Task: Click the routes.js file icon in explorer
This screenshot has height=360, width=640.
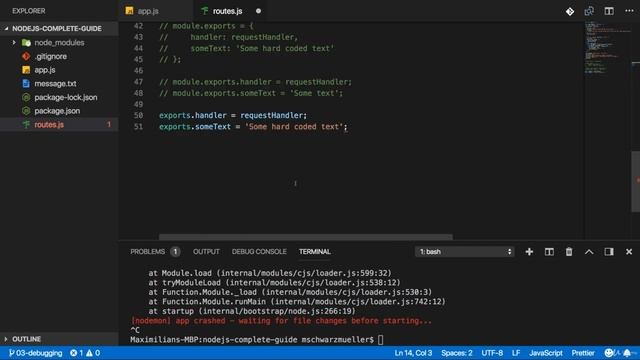Action: (x=26, y=124)
